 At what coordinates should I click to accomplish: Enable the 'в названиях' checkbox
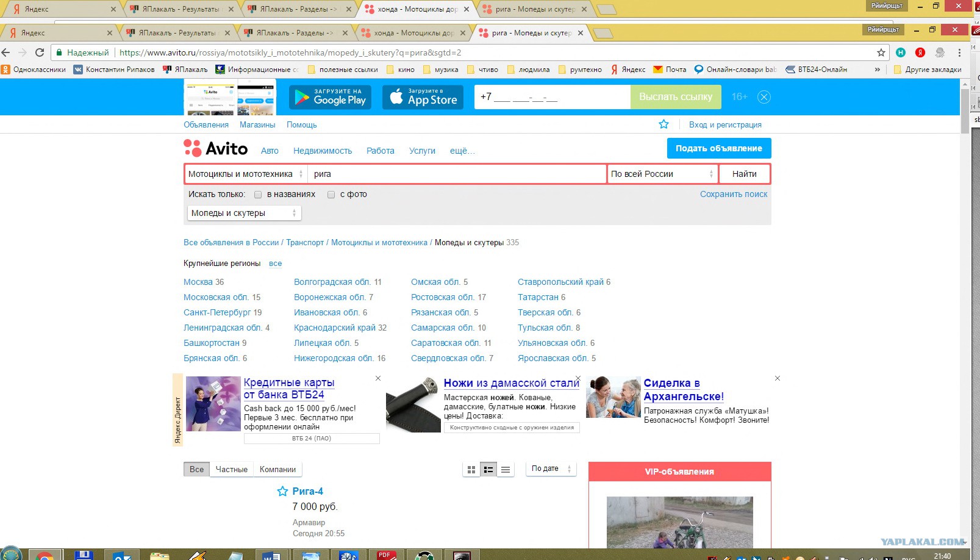tap(258, 195)
